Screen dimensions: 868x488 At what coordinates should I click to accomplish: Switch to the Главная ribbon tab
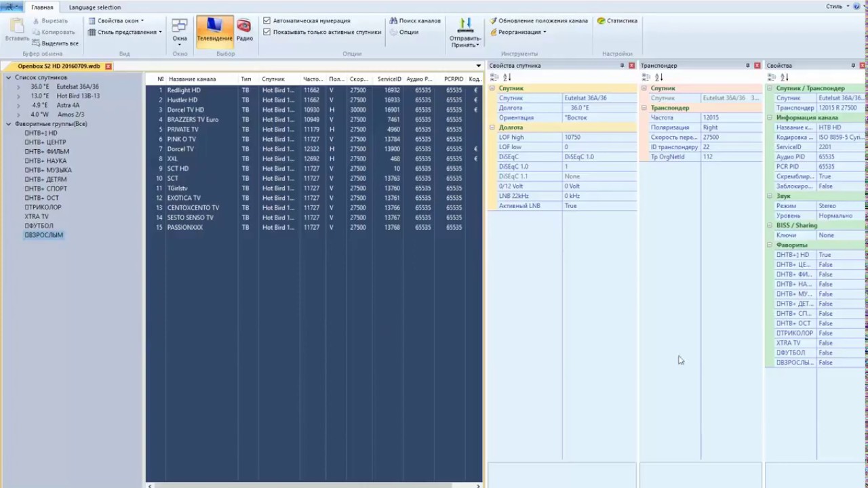click(42, 7)
